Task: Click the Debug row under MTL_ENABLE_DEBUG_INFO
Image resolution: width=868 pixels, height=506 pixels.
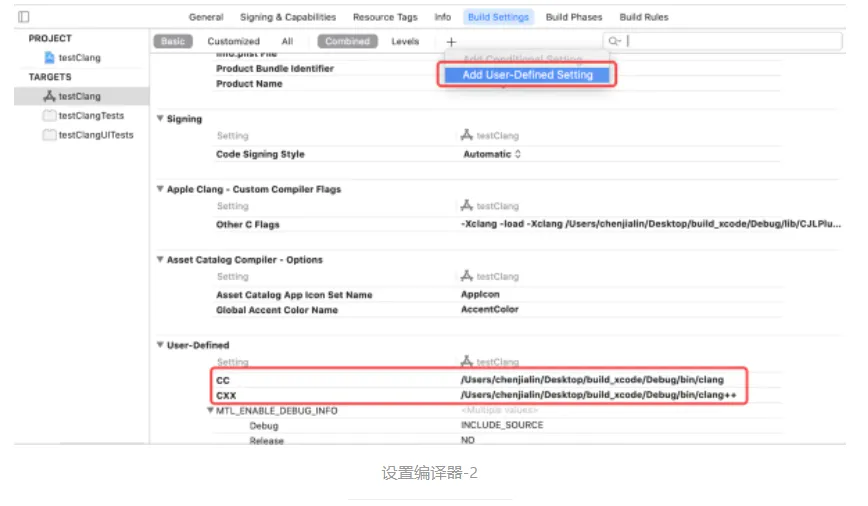Action: (x=264, y=426)
